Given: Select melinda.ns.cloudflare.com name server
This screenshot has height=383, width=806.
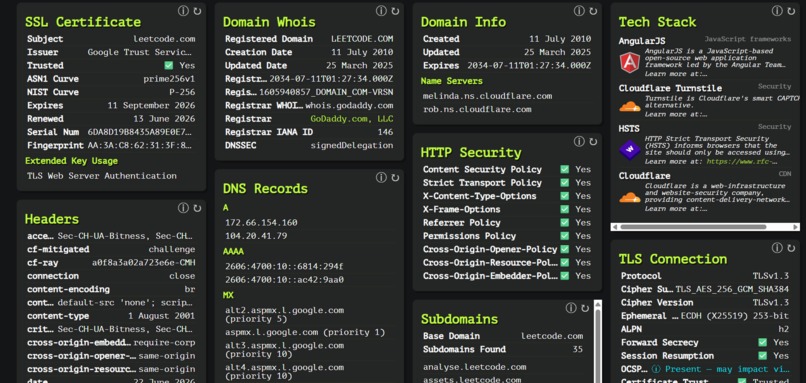Looking at the screenshot, I should [487, 96].
